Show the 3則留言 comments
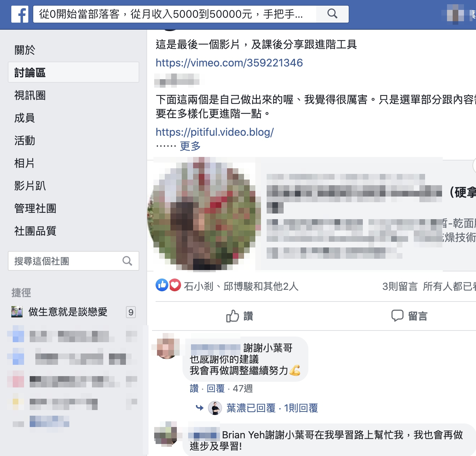 400,286
